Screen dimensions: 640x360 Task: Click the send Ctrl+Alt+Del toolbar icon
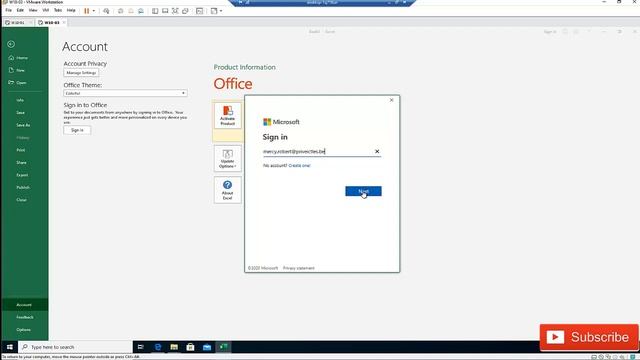click(106, 11)
